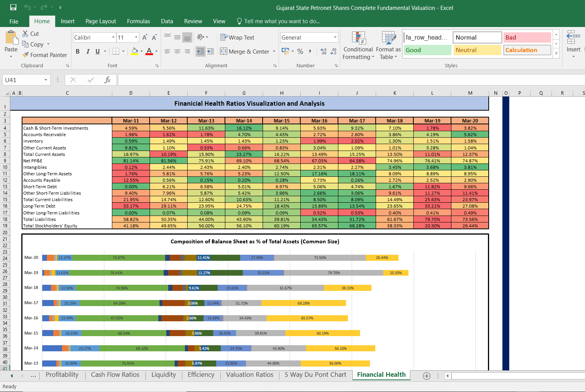Toggle Middle Align
This screenshot has height=392, width=585.
[177, 37]
